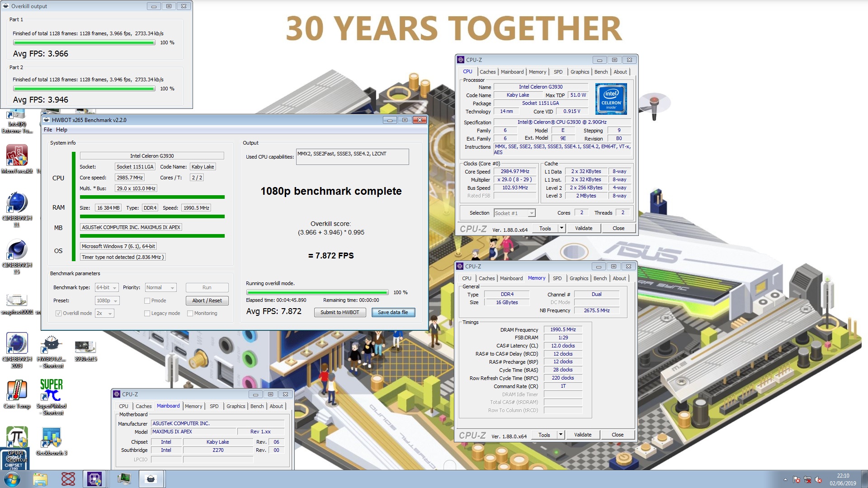Image resolution: width=868 pixels, height=488 pixels.
Task: Click the overkill mode progress bar
Action: pos(317,293)
